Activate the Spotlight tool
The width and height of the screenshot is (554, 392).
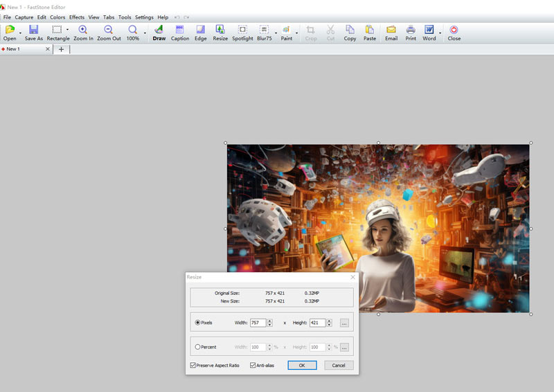[242, 33]
